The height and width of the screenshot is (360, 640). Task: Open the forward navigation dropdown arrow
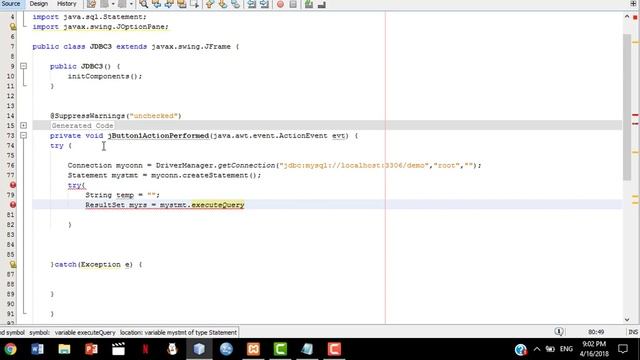pos(131,4)
